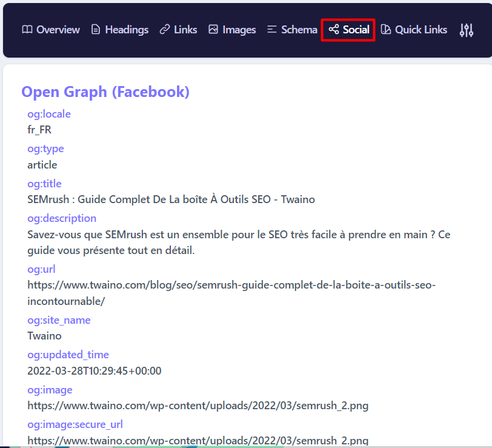Click the og:title label

tap(44, 184)
